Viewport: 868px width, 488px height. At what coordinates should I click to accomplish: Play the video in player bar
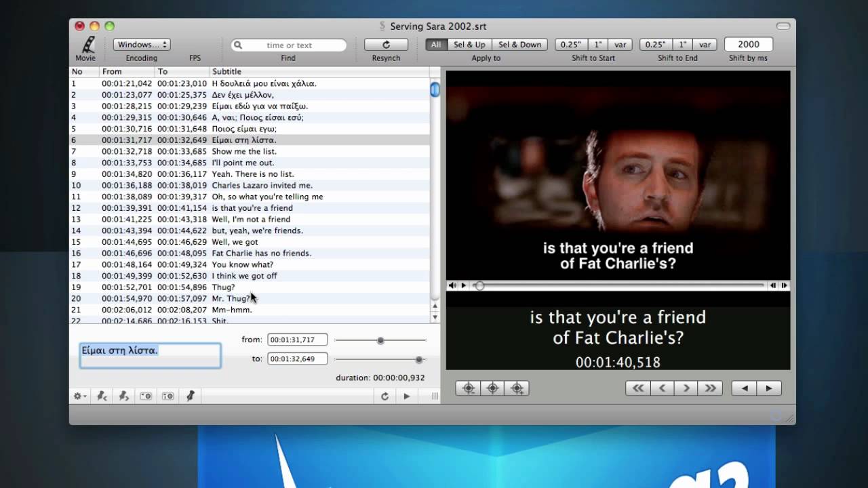click(x=464, y=285)
